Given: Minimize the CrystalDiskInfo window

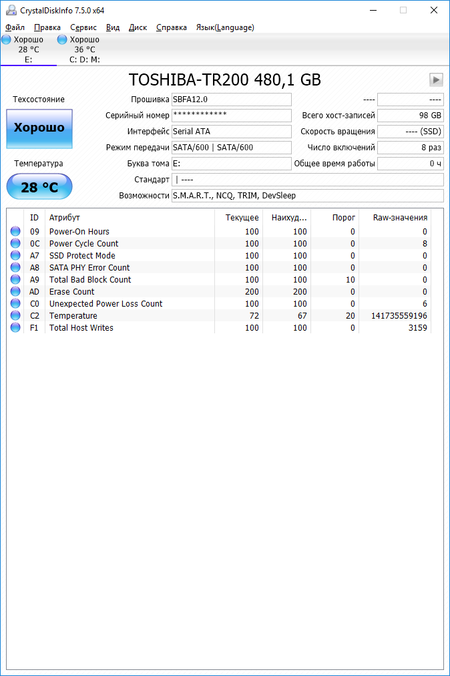Looking at the screenshot, I should [373, 10].
